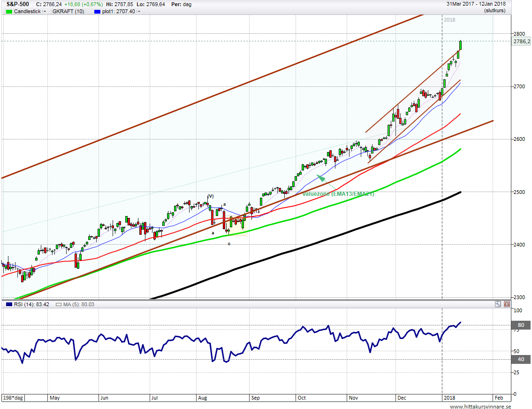Screen dimensions: 532x409
Task: Click the Sep label on time axis
Action: pyautogui.click(x=255, y=398)
